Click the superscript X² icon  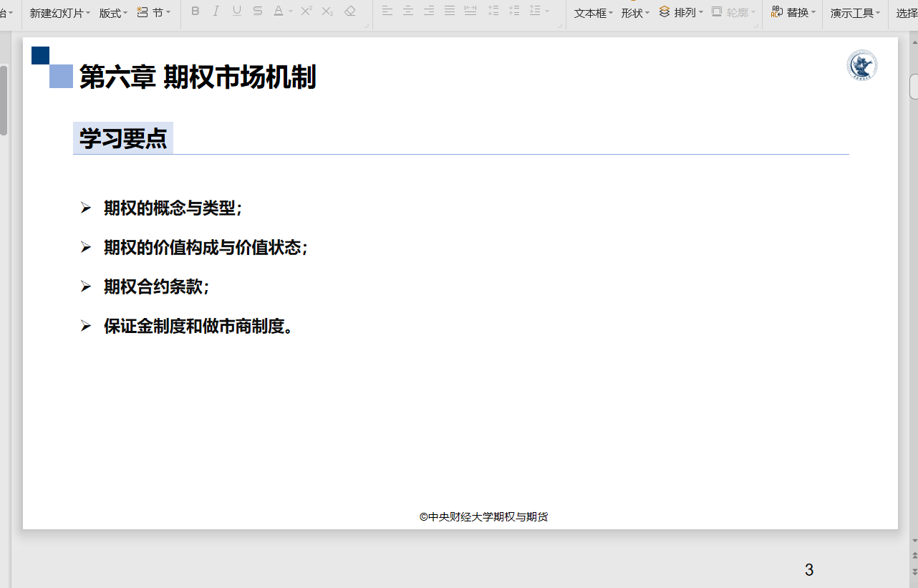click(306, 11)
